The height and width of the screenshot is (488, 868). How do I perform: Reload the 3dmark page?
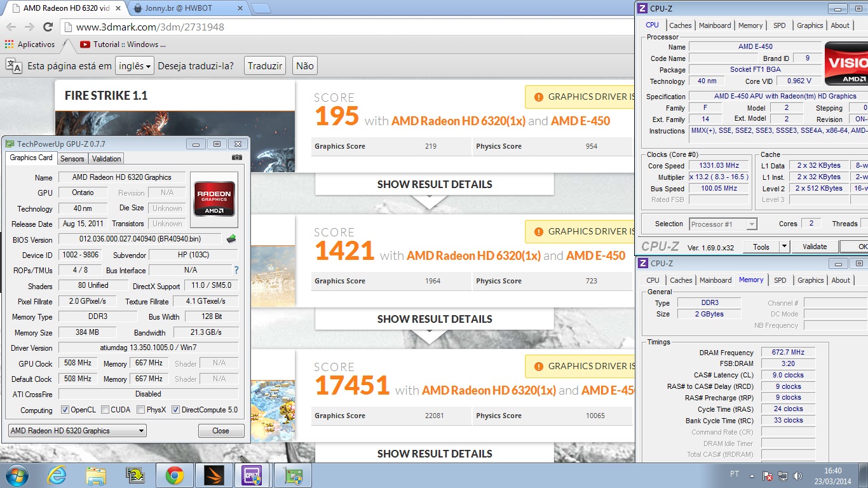click(48, 27)
